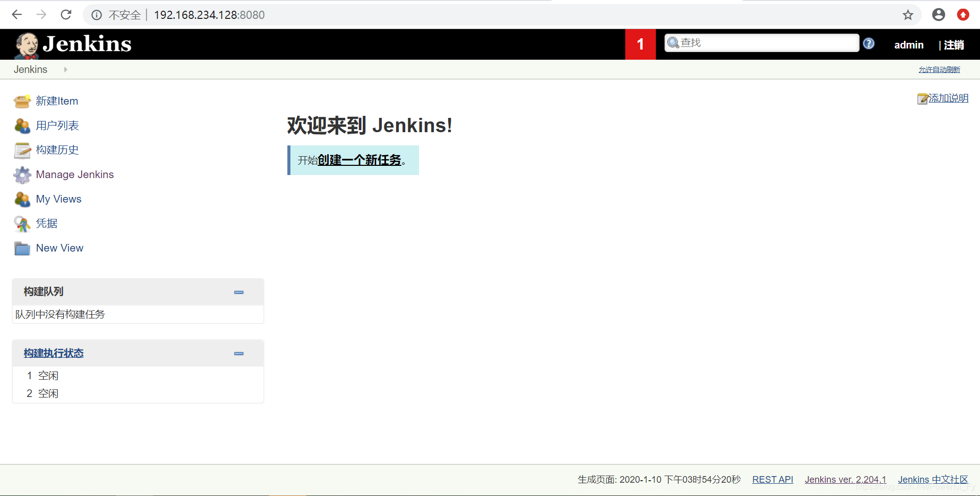Click the 构建历史 notepad icon
Viewport: 980px width, 496px height.
[22, 150]
